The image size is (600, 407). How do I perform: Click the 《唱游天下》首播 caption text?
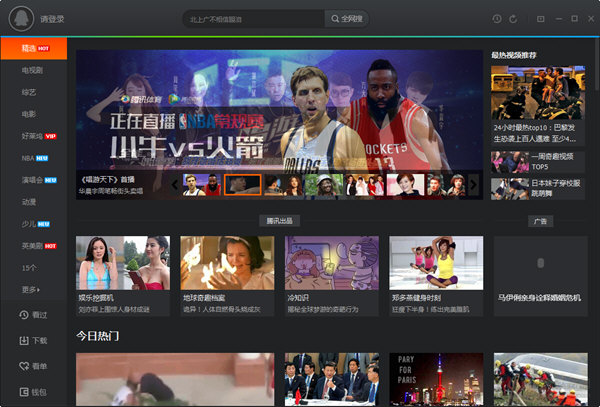click(x=107, y=179)
